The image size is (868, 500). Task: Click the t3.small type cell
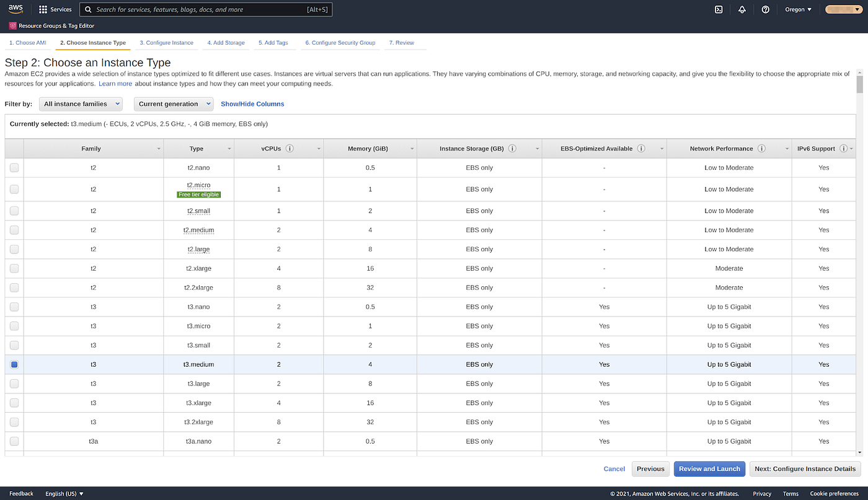pos(198,345)
